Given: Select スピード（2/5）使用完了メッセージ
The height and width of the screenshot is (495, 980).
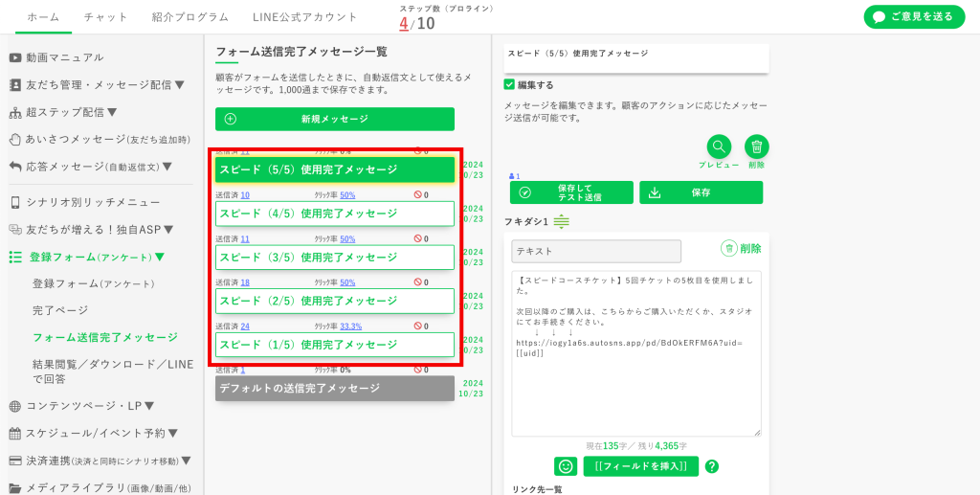Looking at the screenshot, I should pyautogui.click(x=335, y=301).
